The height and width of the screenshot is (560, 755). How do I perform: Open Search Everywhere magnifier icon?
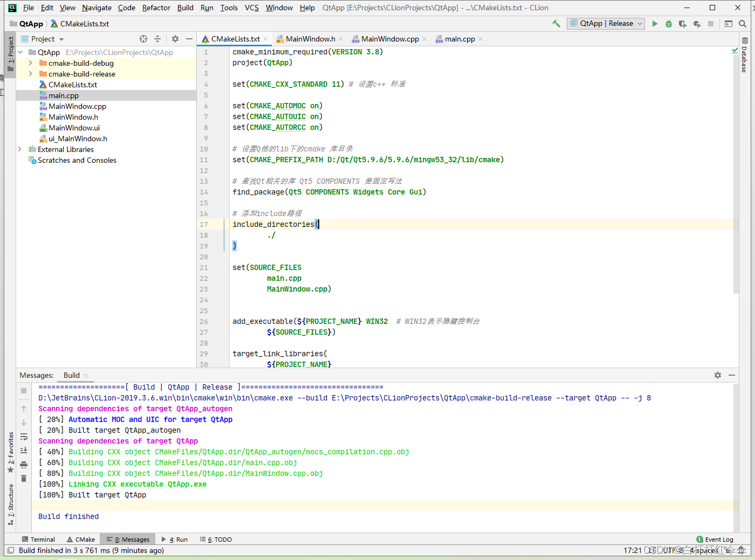pyautogui.click(x=743, y=24)
